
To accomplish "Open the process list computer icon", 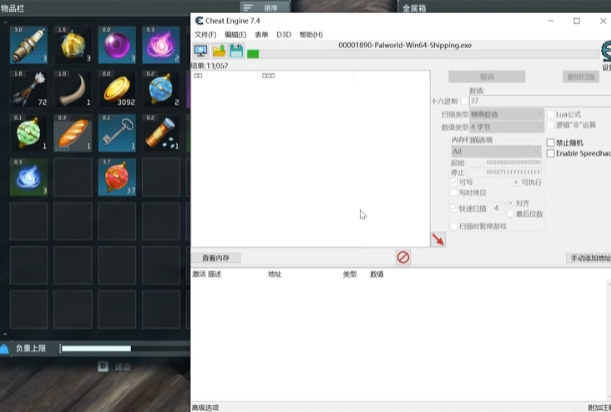I will pos(201,51).
